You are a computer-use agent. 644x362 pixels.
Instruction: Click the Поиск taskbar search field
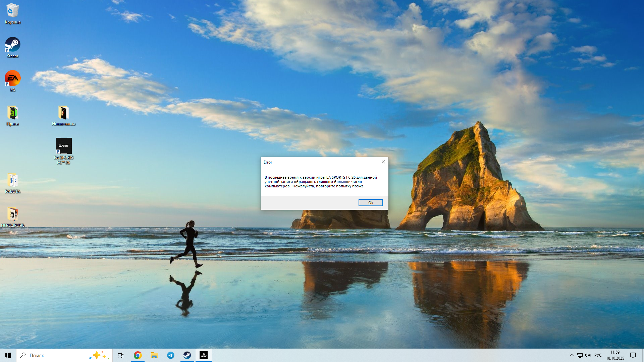pyautogui.click(x=64, y=355)
